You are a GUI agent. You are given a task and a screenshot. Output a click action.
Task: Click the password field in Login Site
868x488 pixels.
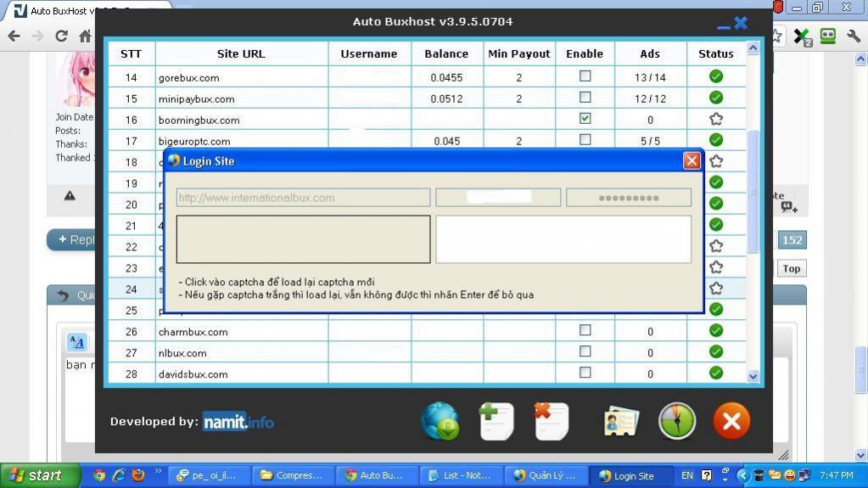(629, 198)
